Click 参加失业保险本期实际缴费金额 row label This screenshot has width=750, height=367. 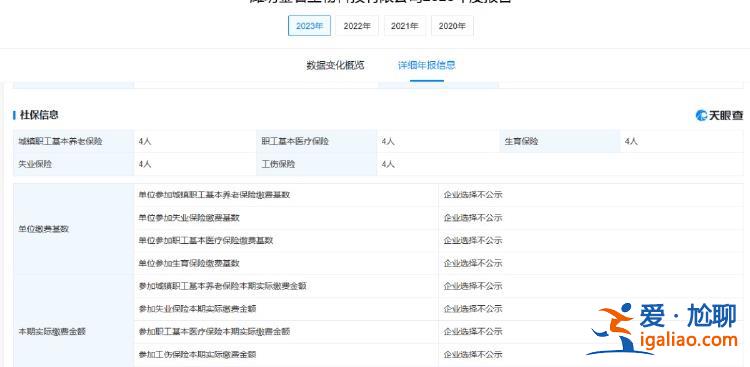[198, 309]
